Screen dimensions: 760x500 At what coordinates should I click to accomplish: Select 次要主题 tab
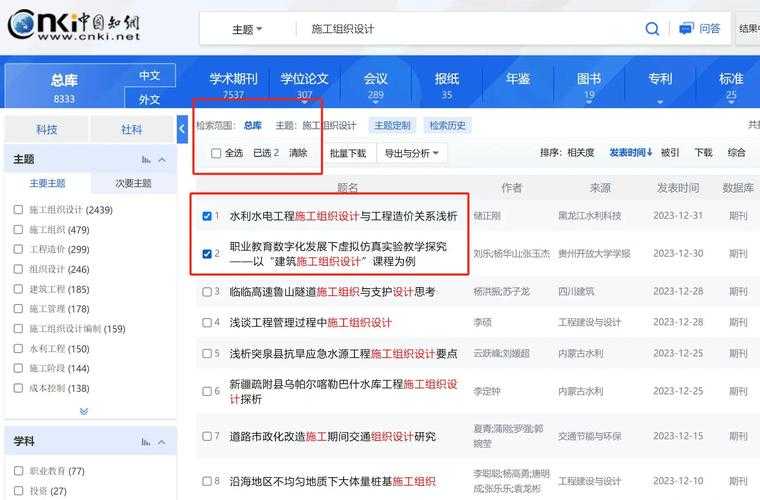pyautogui.click(x=133, y=184)
